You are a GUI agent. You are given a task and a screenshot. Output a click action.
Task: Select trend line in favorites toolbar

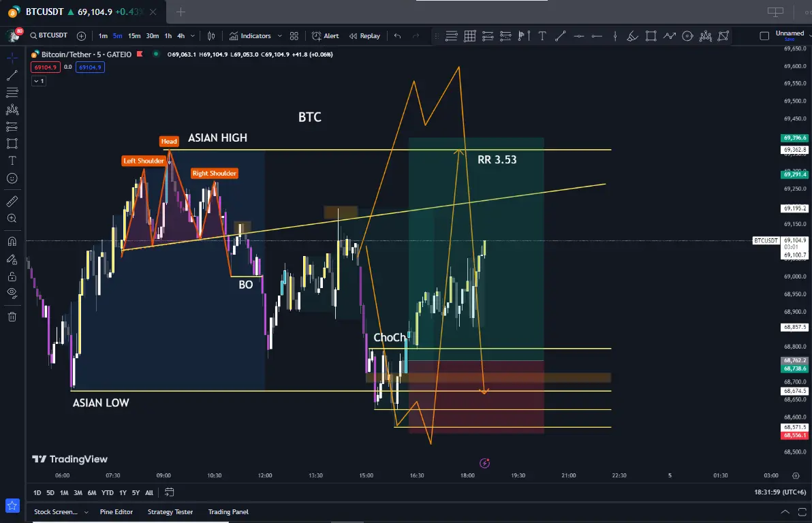561,35
